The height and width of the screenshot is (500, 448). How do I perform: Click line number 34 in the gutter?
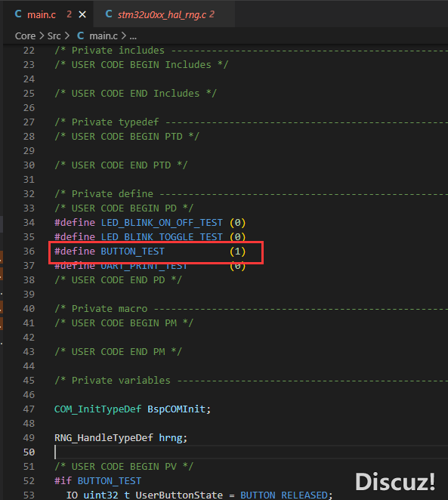coord(29,223)
